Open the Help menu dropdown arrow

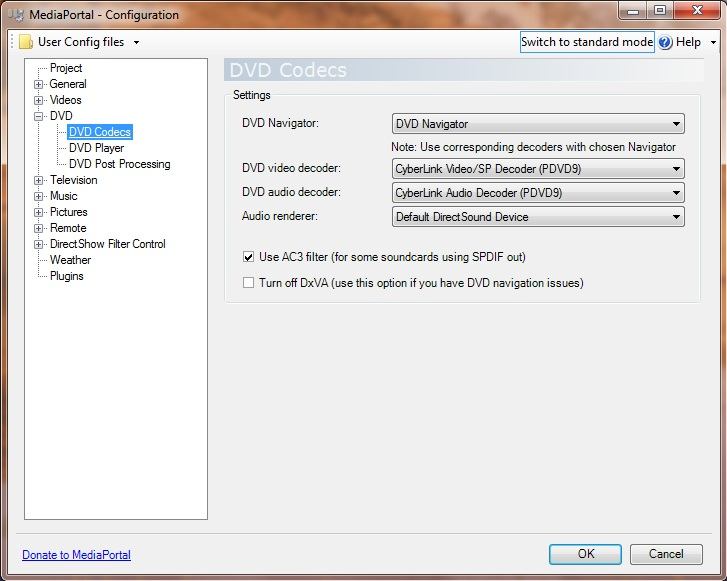[x=713, y=42]
